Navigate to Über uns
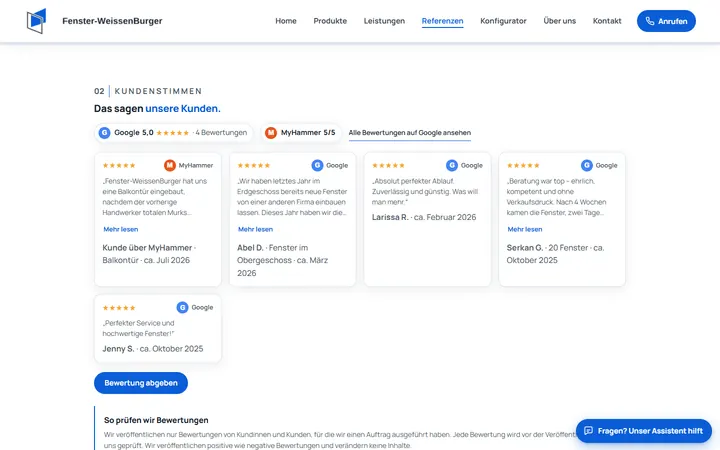The height and width of the screenshot is (450, 720). (x=559, y=21)
